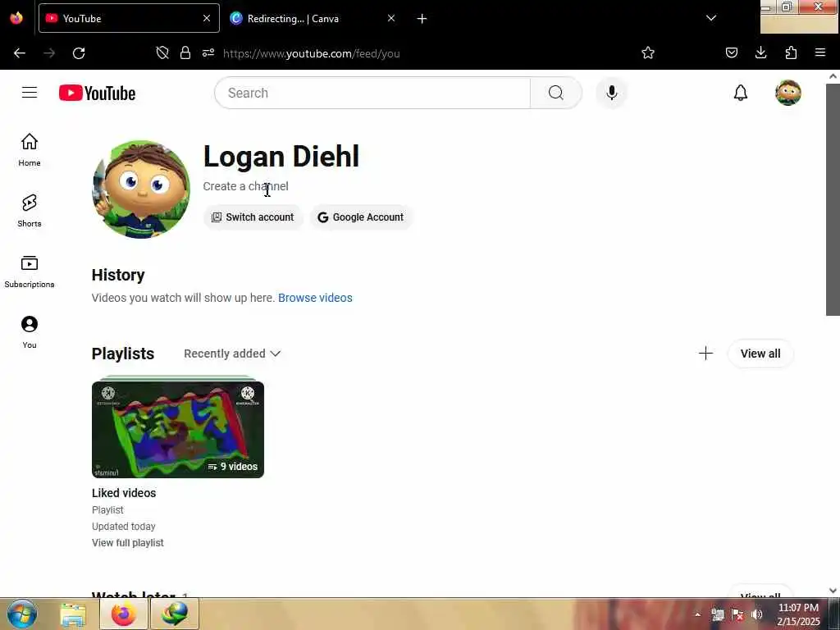This screenshot has height=630, width=840.
Task: Click the site security padlock icon
Action: [x=185, y=52]
